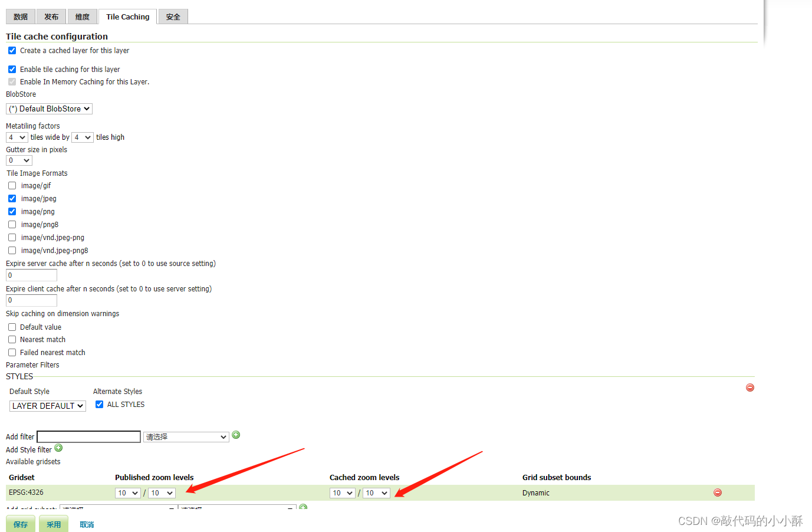The width and height of the screenshot is (812, 532).
Task: Enable image/gif tile format
Action: click(12, 186)
